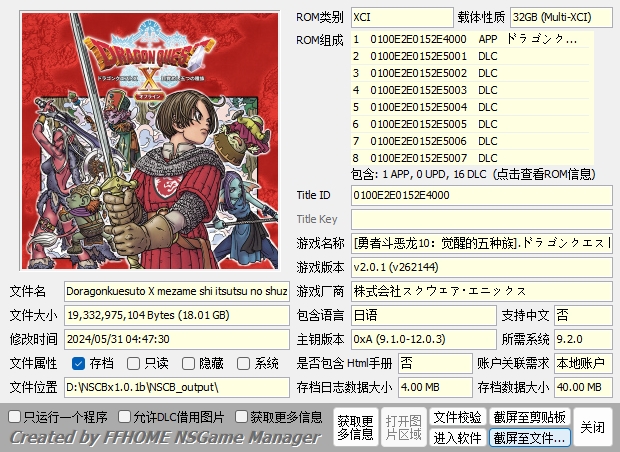Enable the 只读 read-only checkbox

coord(133,363)
